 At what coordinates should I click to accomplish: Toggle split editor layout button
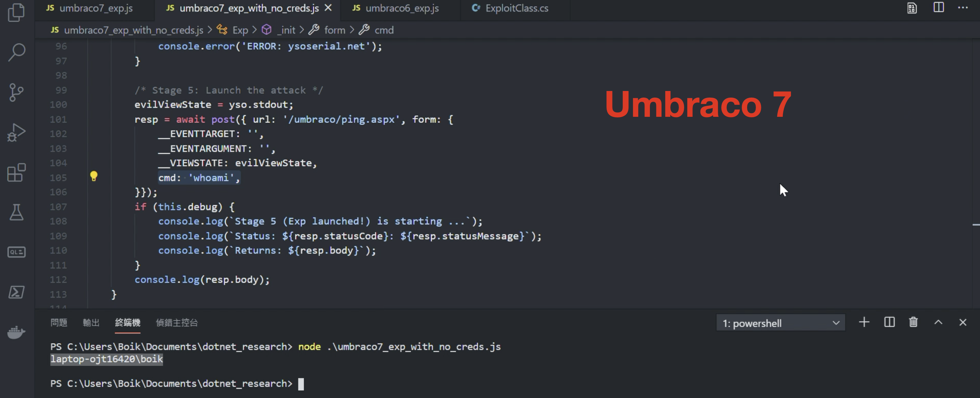pyautogui.click(x=938, y=8)
